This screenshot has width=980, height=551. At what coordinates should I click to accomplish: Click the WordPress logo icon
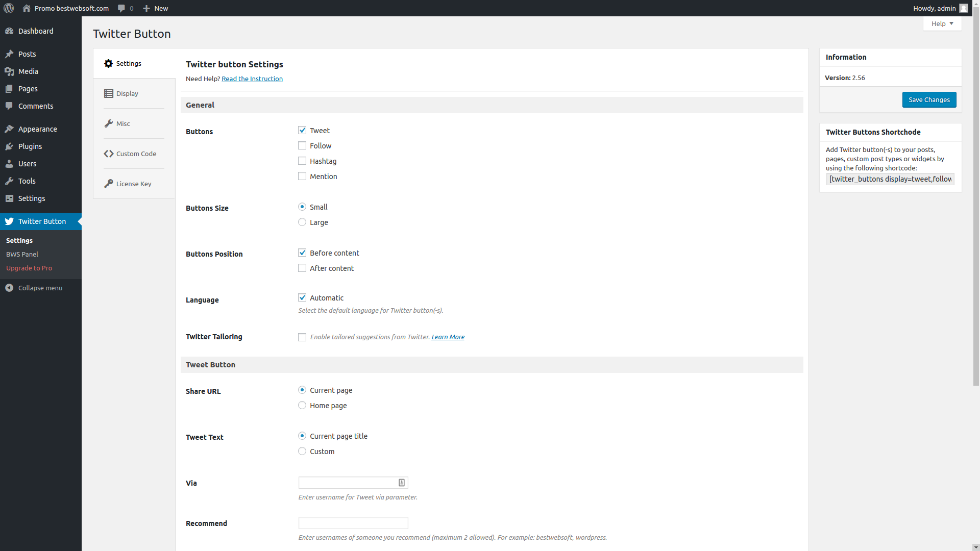point(9,8)
